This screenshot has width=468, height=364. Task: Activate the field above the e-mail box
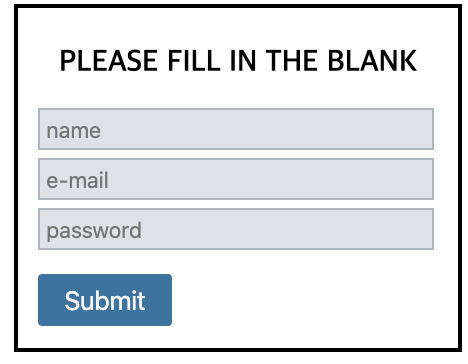pyautogui.click(x=236, y=129)
